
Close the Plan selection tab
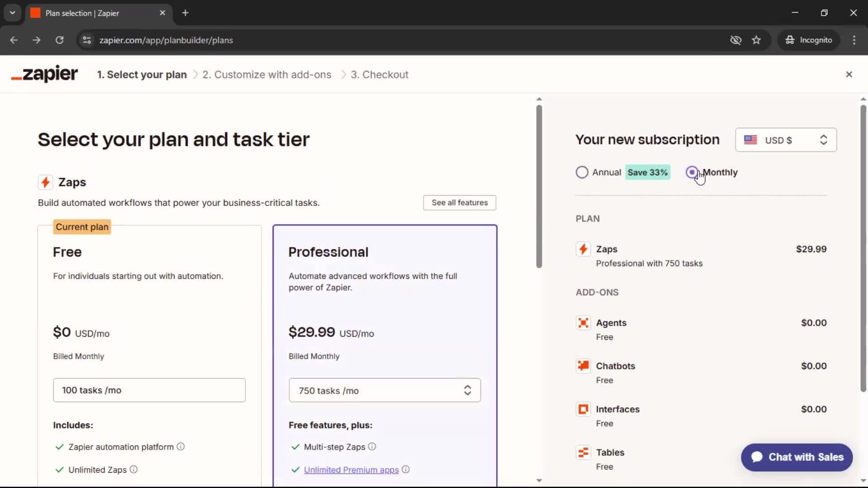pos(162,13)
